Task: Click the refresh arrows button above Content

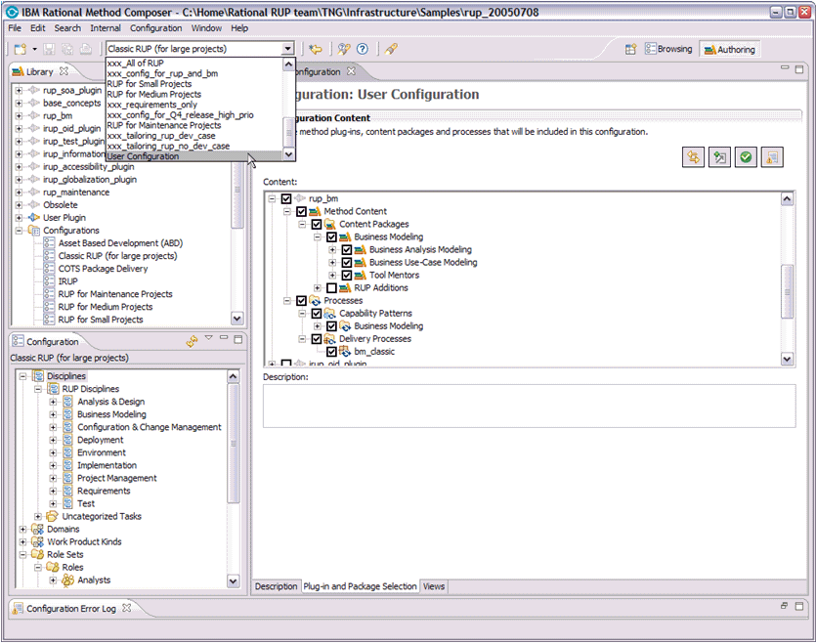Action: pyautogui.click(x=693, y=157)
